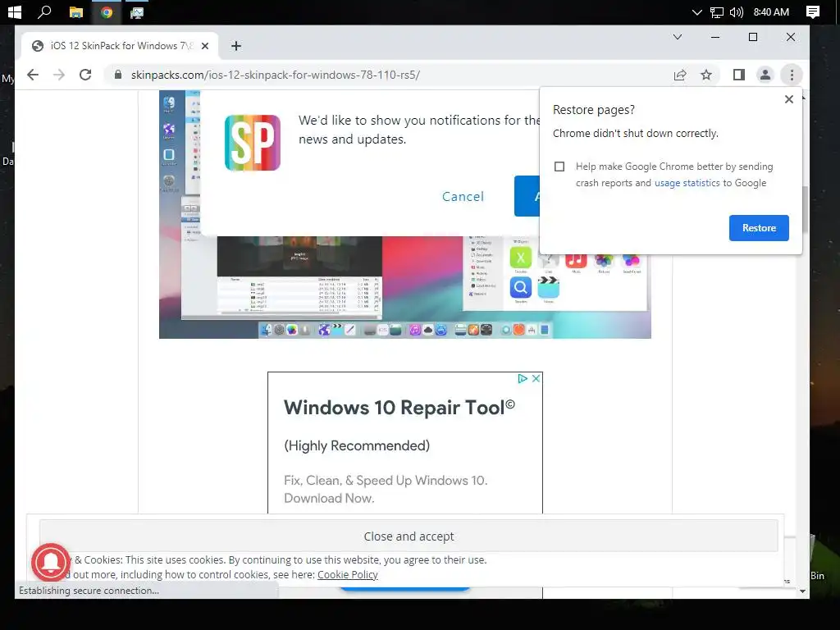Bookmark this page with the star

click(706, 75)
